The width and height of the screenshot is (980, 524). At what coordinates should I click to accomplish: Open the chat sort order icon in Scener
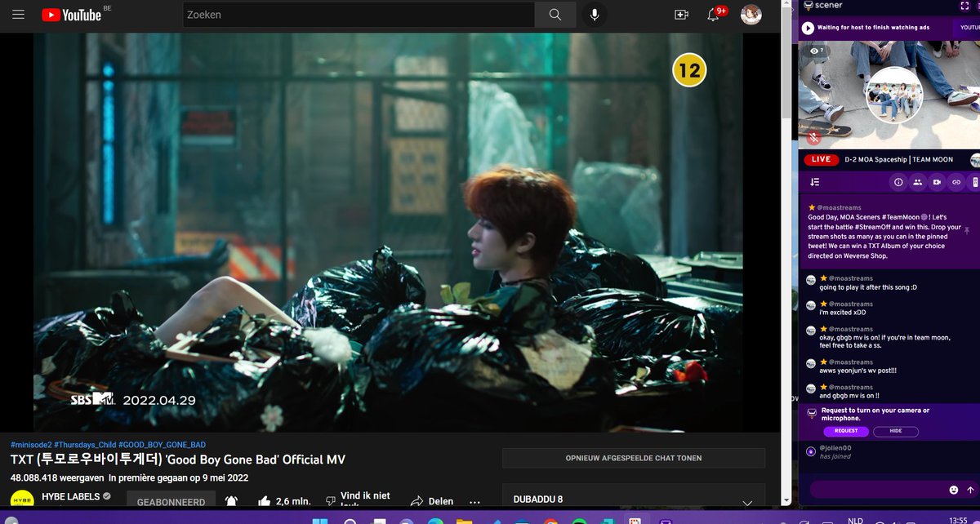tap(813, 182)
